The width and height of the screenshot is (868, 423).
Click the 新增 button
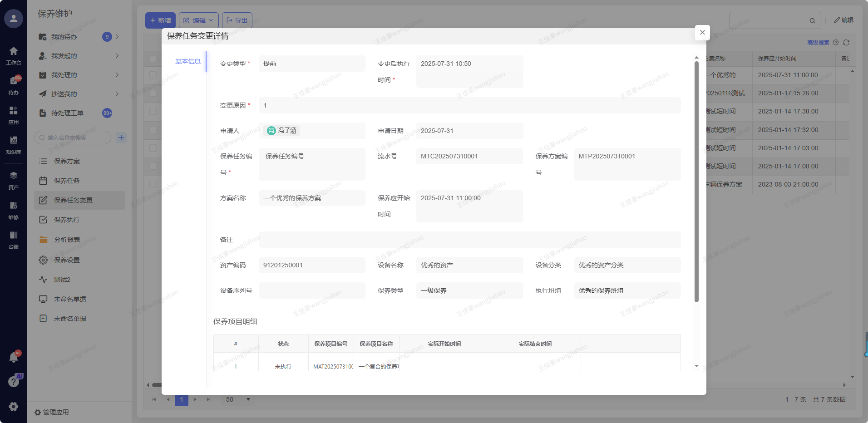coord(160,20)
